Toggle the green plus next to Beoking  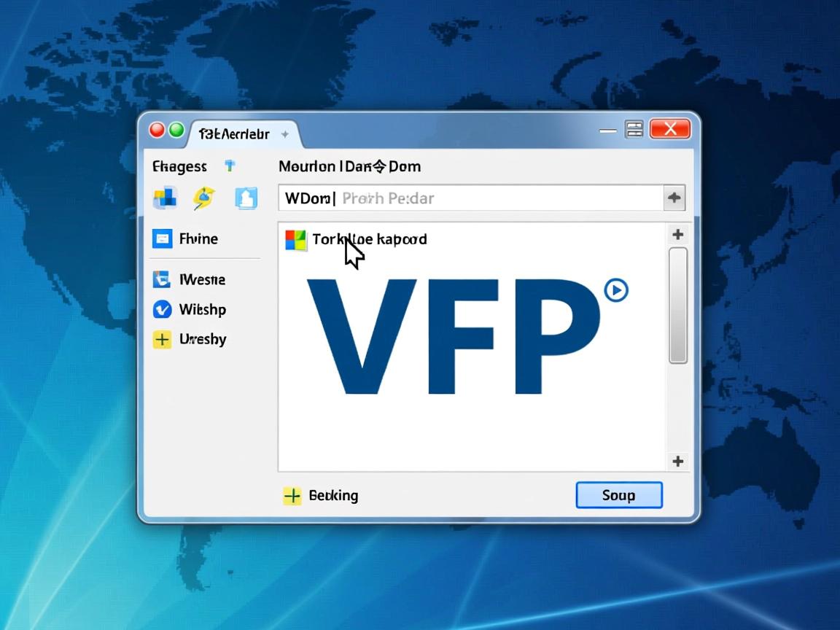click(x=292, y=495)
